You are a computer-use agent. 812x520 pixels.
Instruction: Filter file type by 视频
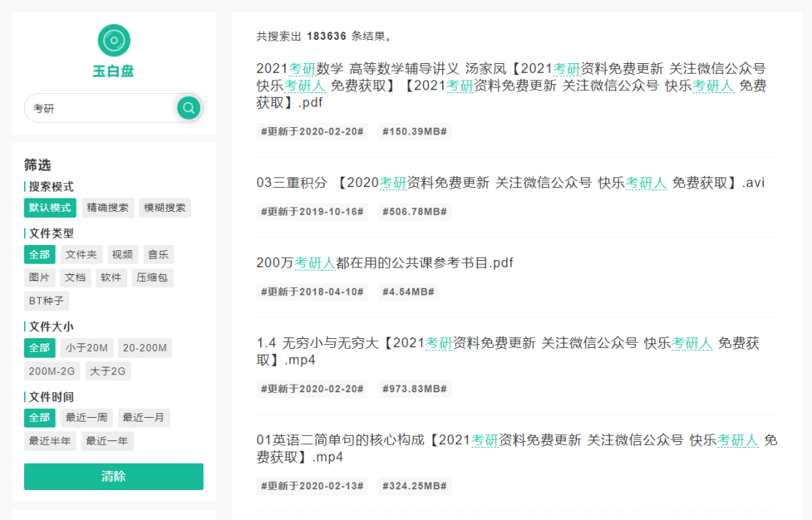click(x=122, y=254)
